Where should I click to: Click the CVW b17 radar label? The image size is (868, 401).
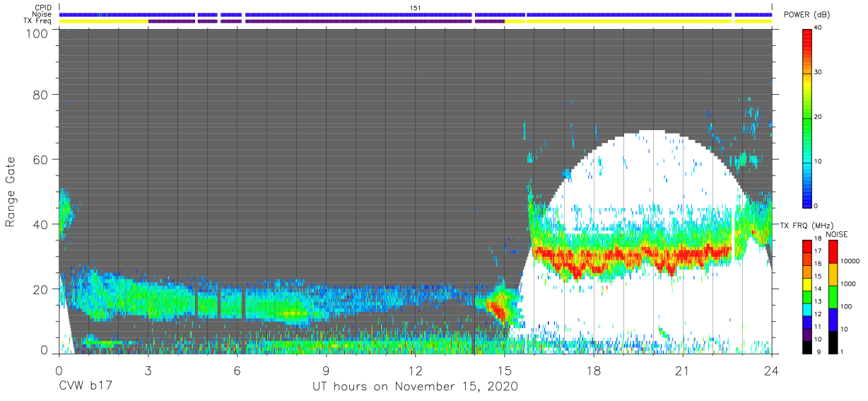(x=85, y=386)
